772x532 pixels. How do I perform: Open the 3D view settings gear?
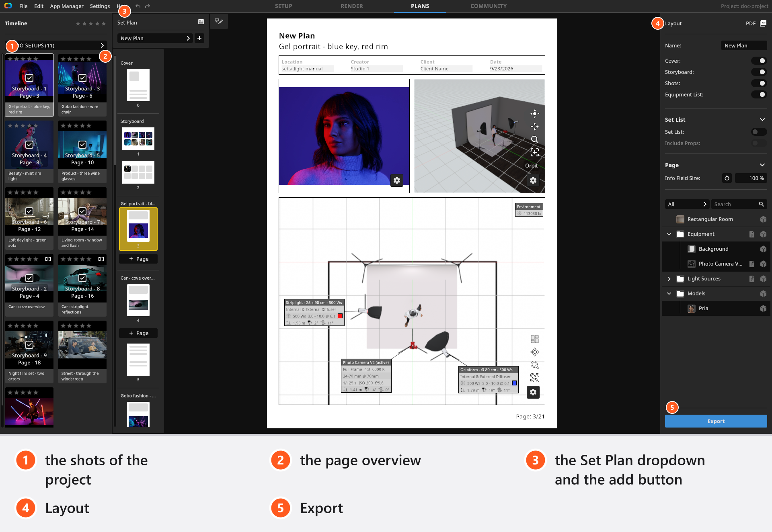tap(533, 180)
